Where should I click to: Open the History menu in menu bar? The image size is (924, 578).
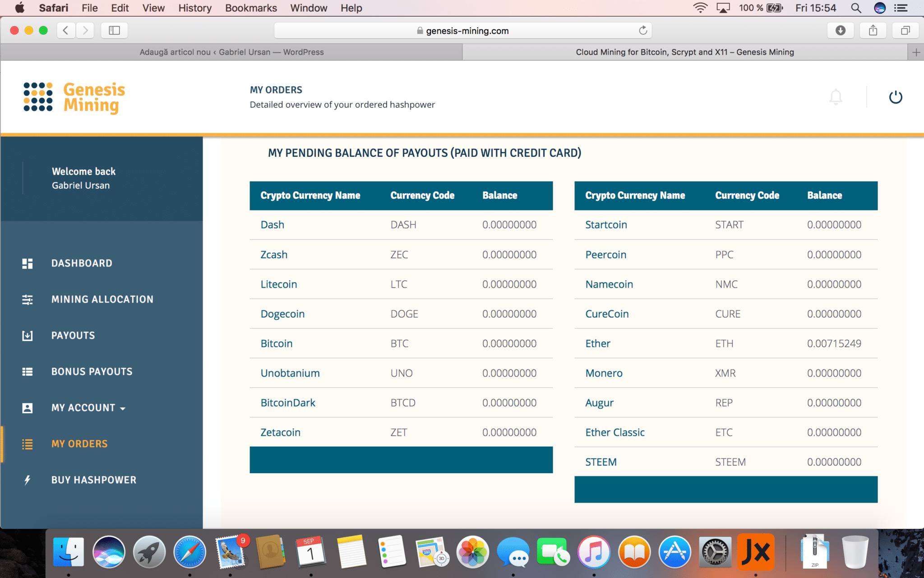194,8
